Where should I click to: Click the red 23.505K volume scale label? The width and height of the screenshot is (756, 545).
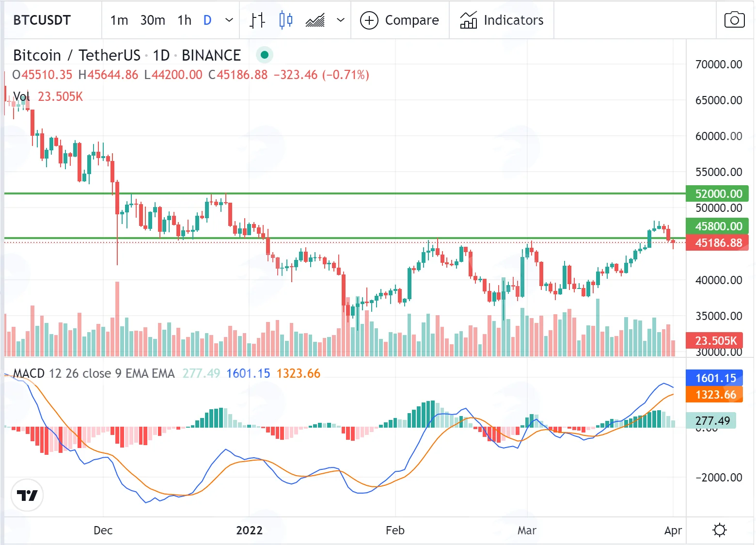pyautogui.click(x=715, y=340)
